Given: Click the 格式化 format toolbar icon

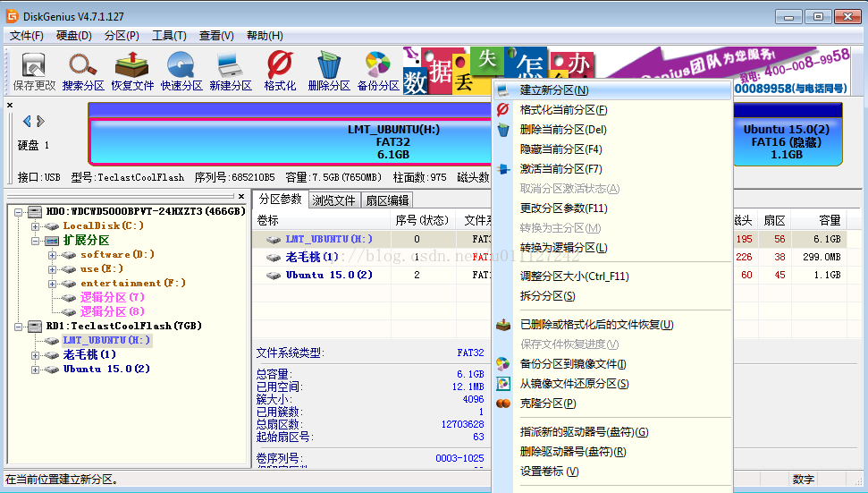Looking at the screenshot, I should [280, 71].
